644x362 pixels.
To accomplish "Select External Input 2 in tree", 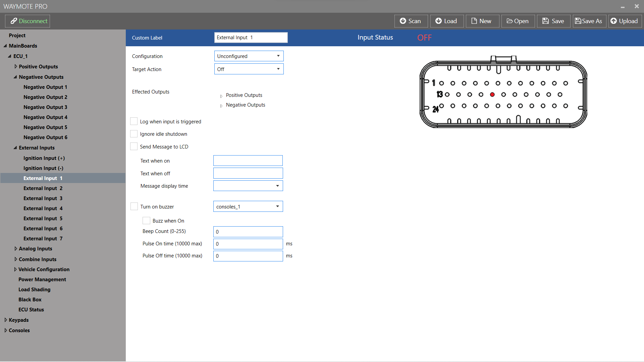I will click(43, 188).
